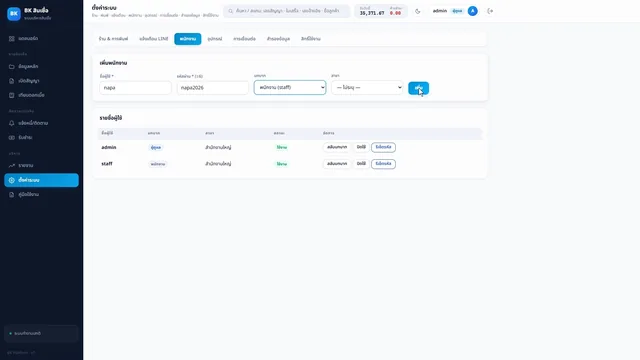640x360 pixels.
Task: Click ปิดใช้ button in the staff row
Action: pos(361,164)
